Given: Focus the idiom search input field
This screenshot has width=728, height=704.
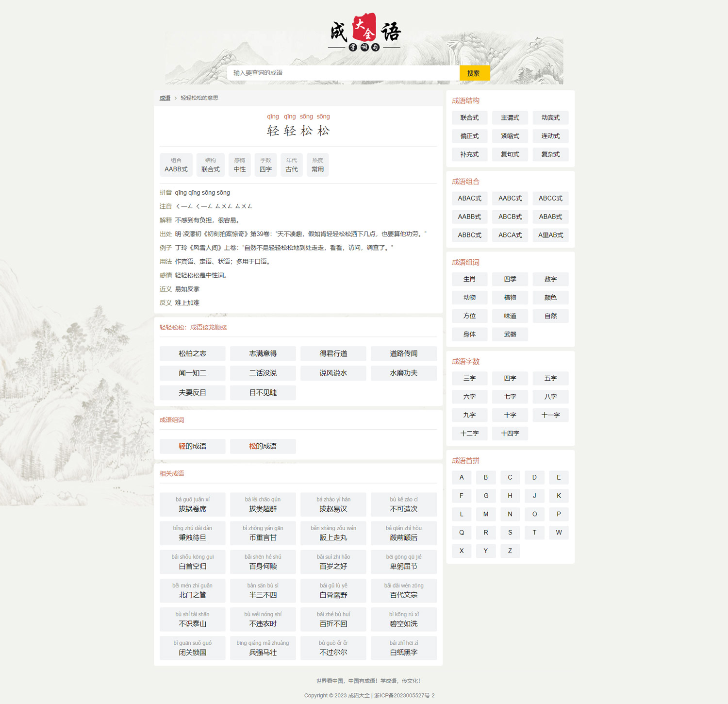Looking at the screenshot, I should pos(343,73).
